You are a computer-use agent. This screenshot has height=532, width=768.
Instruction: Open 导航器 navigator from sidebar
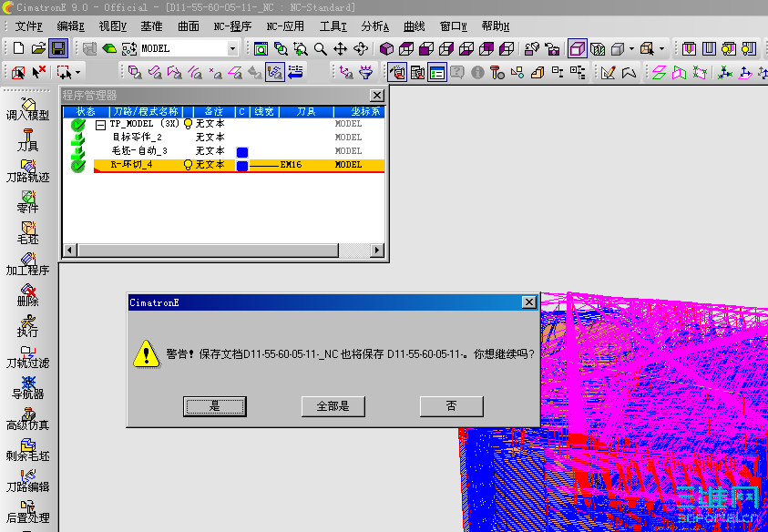(x=28, y=388)
